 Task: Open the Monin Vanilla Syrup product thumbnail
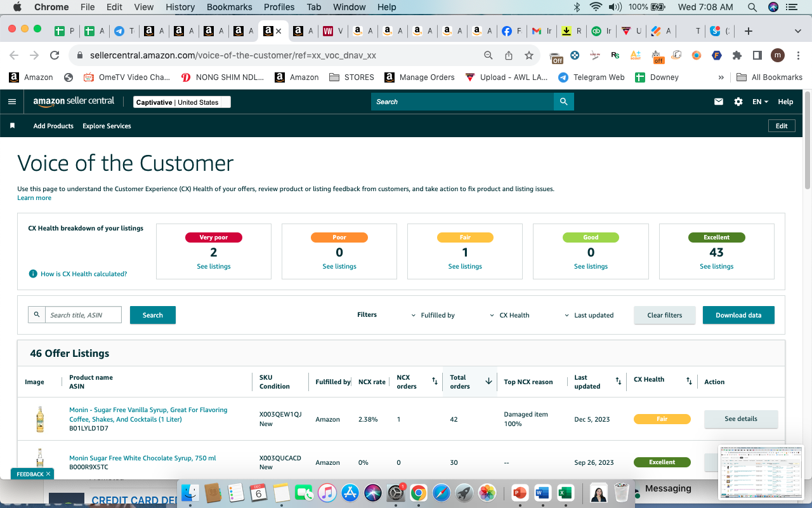40,419
